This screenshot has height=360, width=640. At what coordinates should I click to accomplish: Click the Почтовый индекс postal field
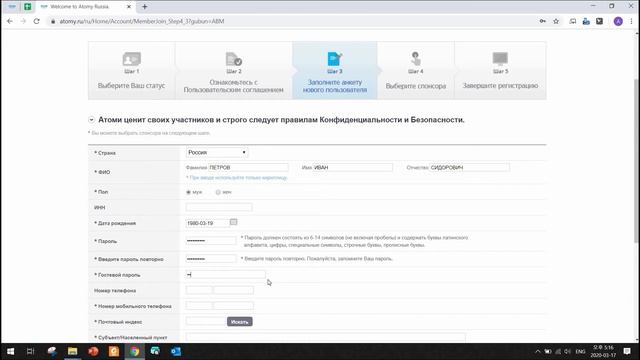pyautogui.click(x=206, y=322)
